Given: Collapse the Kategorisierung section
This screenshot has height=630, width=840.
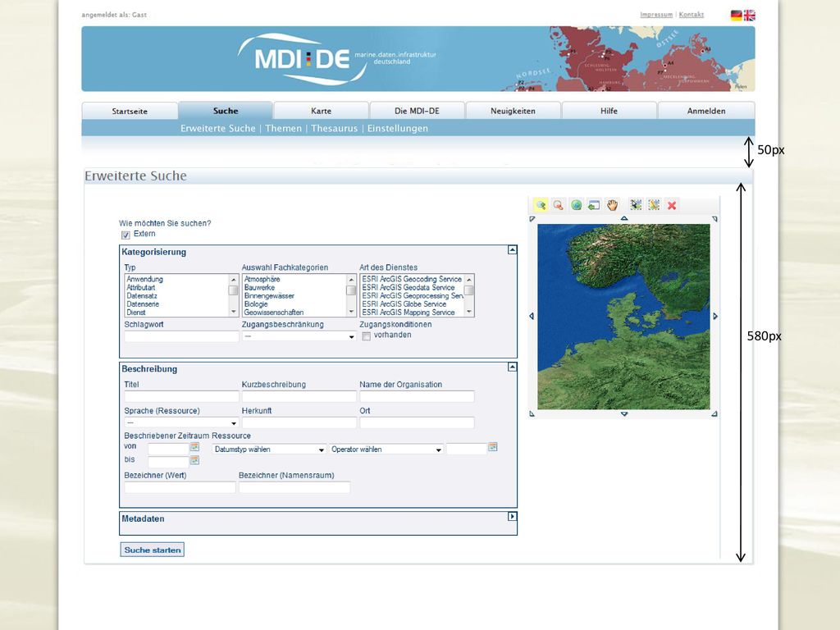Looking at the screenshot, I should [512, 249].
